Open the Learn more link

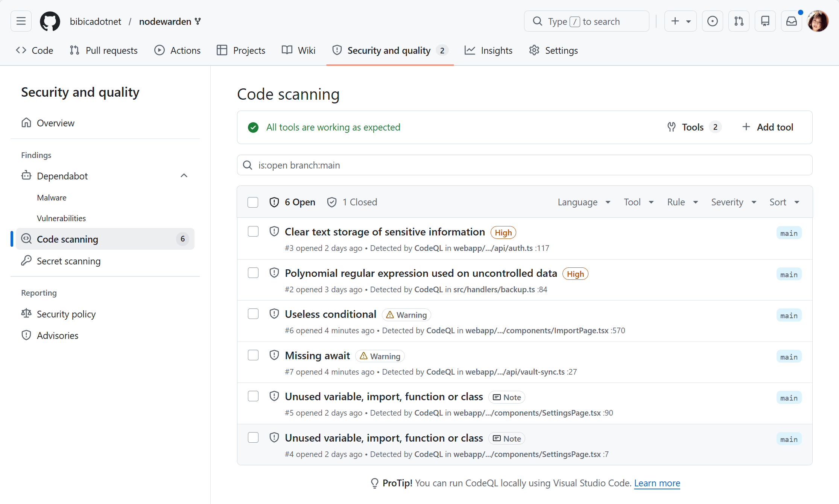657,483
